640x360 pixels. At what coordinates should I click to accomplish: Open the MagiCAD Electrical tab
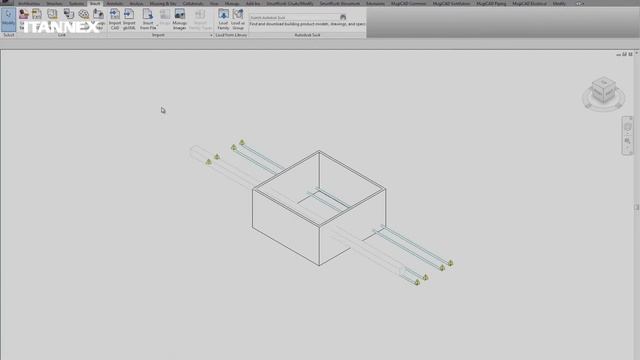pyautogui.click(x=529, y=4)
